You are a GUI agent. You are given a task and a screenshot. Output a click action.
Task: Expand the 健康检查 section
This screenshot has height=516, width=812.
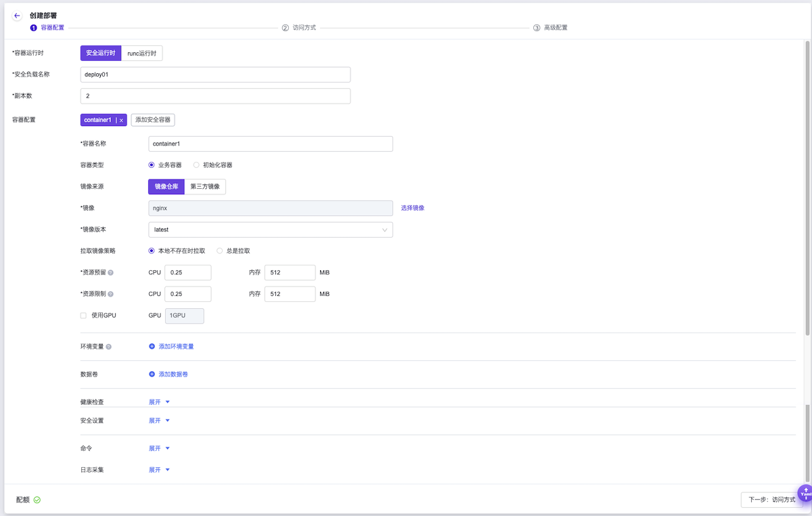[159, 402]
